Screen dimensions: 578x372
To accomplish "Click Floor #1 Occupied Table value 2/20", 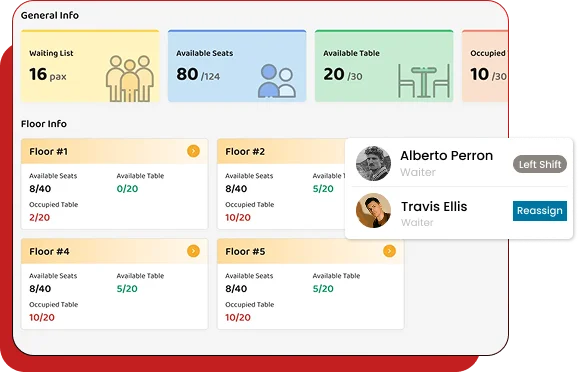I will [39, 218].
